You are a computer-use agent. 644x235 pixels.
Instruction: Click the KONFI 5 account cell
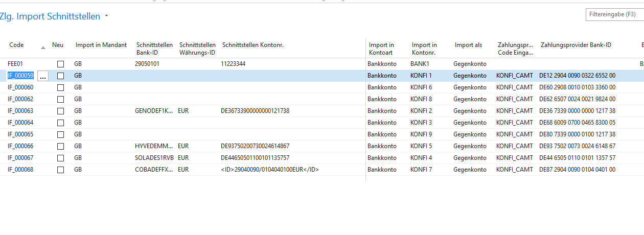point(421,146)
